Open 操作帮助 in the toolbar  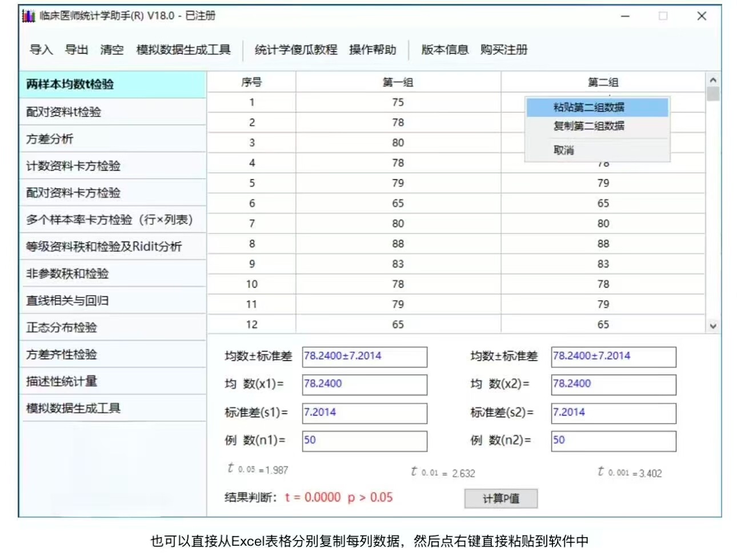[372, 50]
